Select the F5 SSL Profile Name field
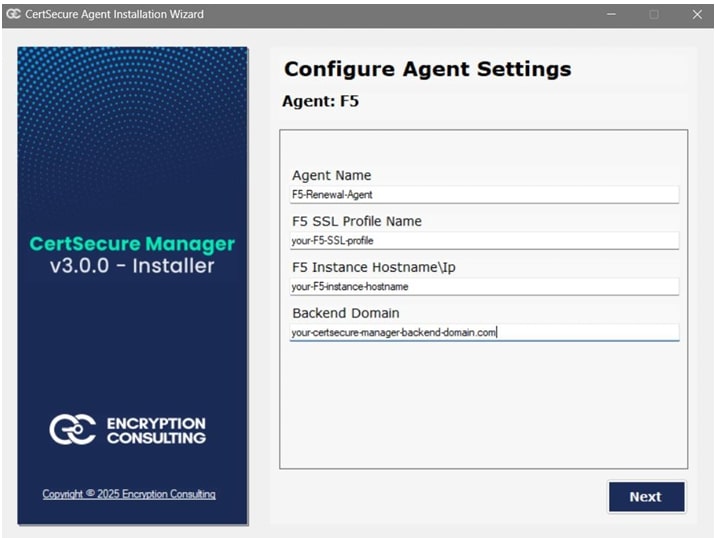 [484, 241]
